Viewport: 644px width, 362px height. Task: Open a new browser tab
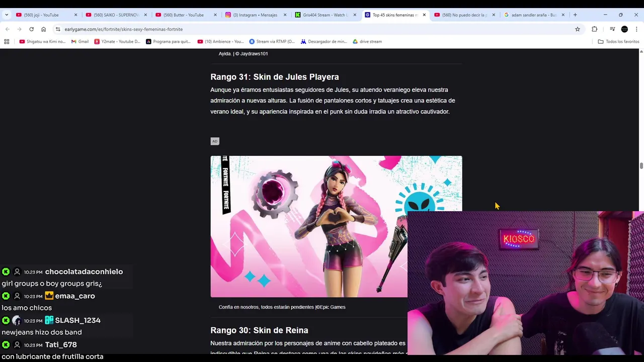tap(575, 15)
